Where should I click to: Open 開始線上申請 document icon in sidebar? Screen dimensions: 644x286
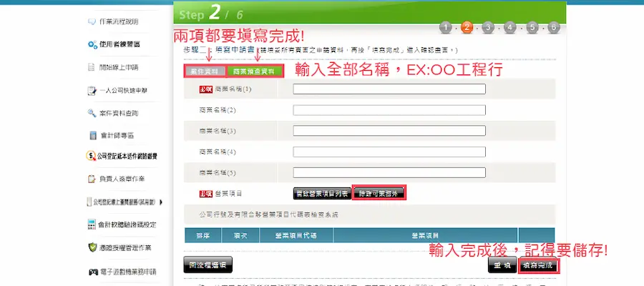pyautogui.click(x=92, y=67)
